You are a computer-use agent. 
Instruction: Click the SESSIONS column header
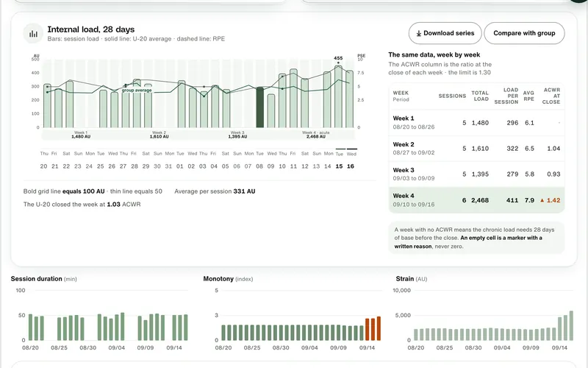pos(452,96)
